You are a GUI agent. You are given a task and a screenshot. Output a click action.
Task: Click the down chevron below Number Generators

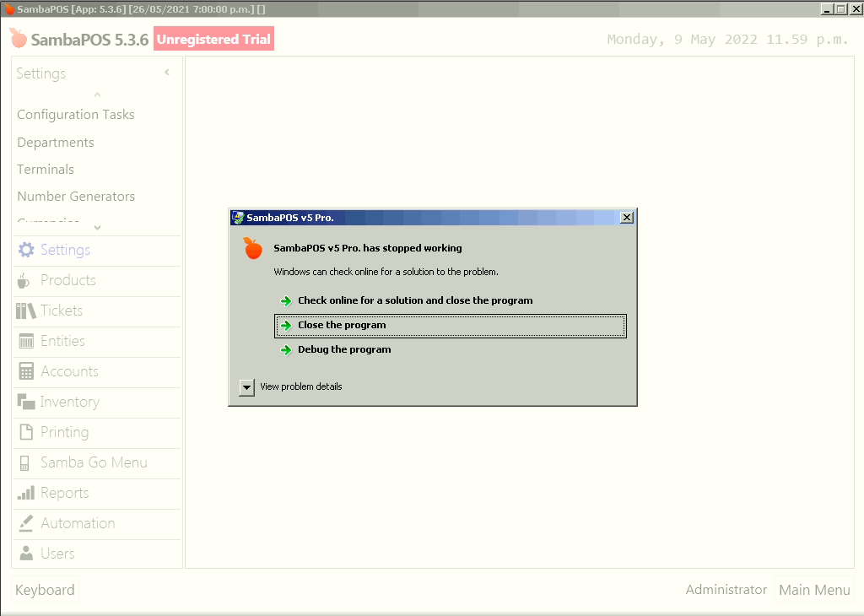pos(98,227)
